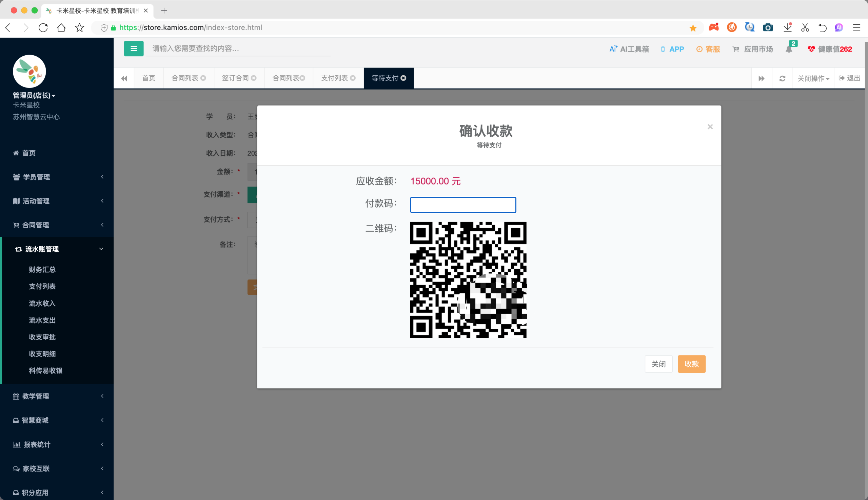Click the 退出 logout link

tap(849, 78)
